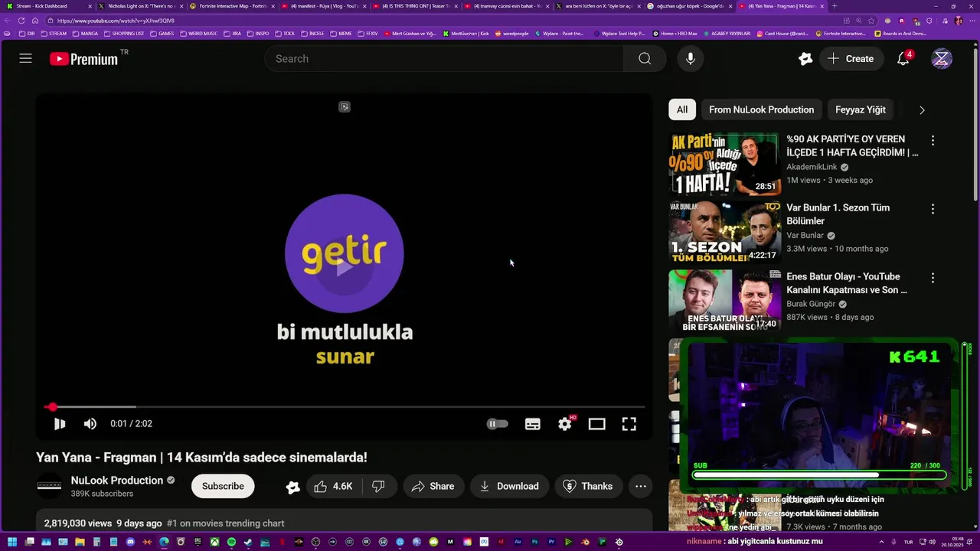Image resolution: width=980 pixels, height=551 pixels.
Task: Start voice search with microphone icon
Action: [x=691, y=59]
